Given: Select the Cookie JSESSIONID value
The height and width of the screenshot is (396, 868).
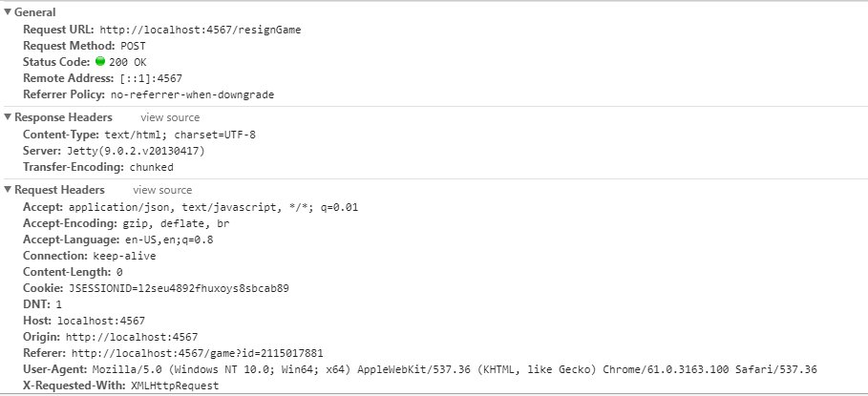Looking at the screenshot, I should [x=179, y=288].
